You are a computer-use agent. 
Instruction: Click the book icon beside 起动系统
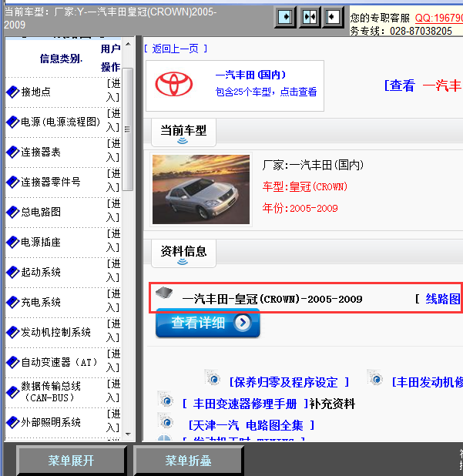[13, 272]
